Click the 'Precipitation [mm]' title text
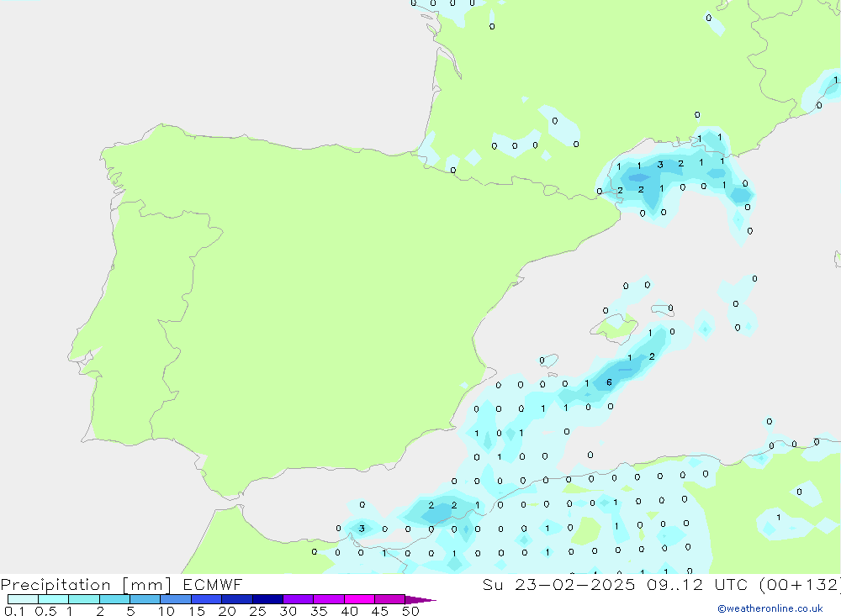 pyautogui.click(x=86, y=585)
